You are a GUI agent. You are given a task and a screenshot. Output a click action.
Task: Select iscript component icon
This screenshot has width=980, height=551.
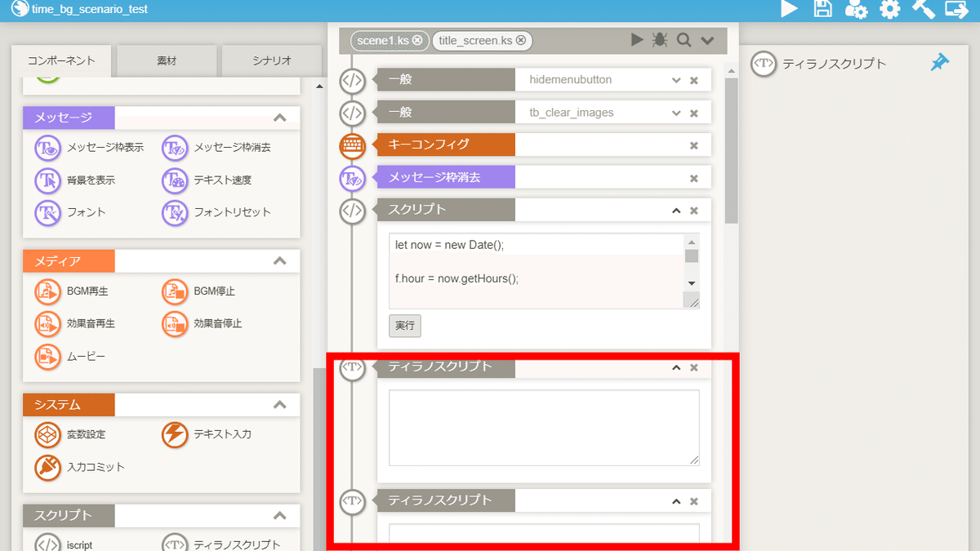coord(48,544)
